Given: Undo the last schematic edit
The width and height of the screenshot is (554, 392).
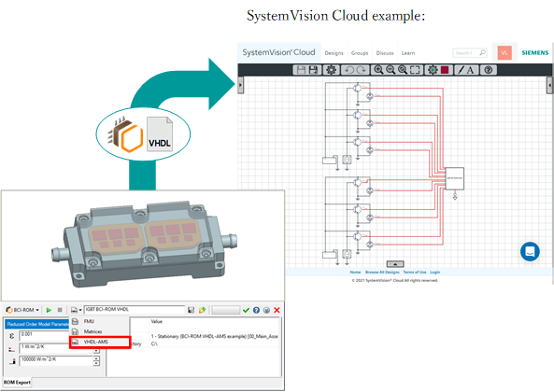Looking at the screenshot, I should click(x=349, y=70).
